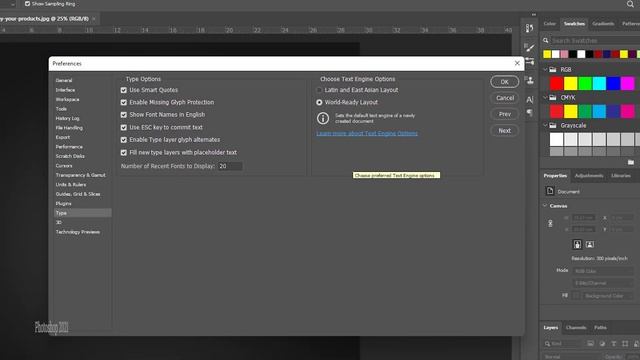Click the Document icon in Properties panel
Viewport: 640px width, 360px height.
coord(550,191)
